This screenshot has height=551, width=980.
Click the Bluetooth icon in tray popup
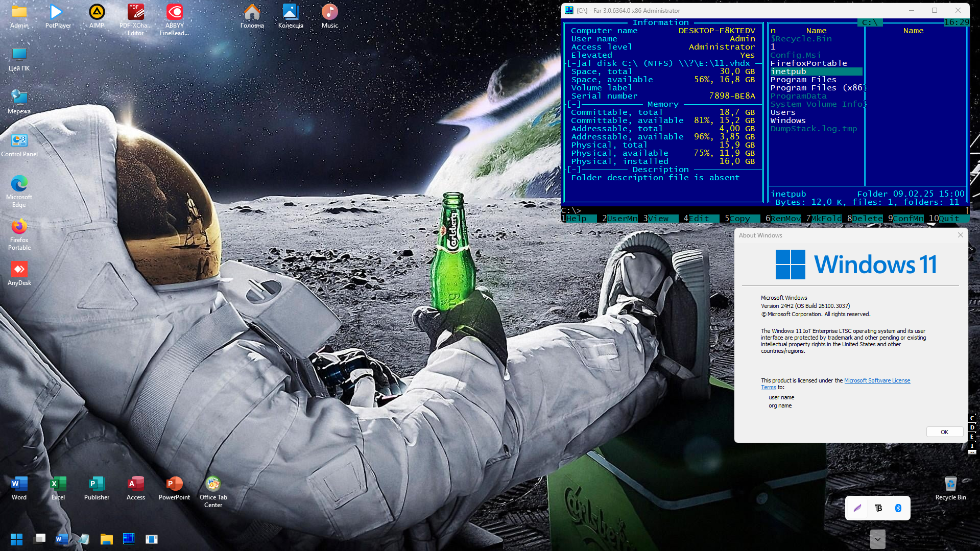click(x=898, y=508)
